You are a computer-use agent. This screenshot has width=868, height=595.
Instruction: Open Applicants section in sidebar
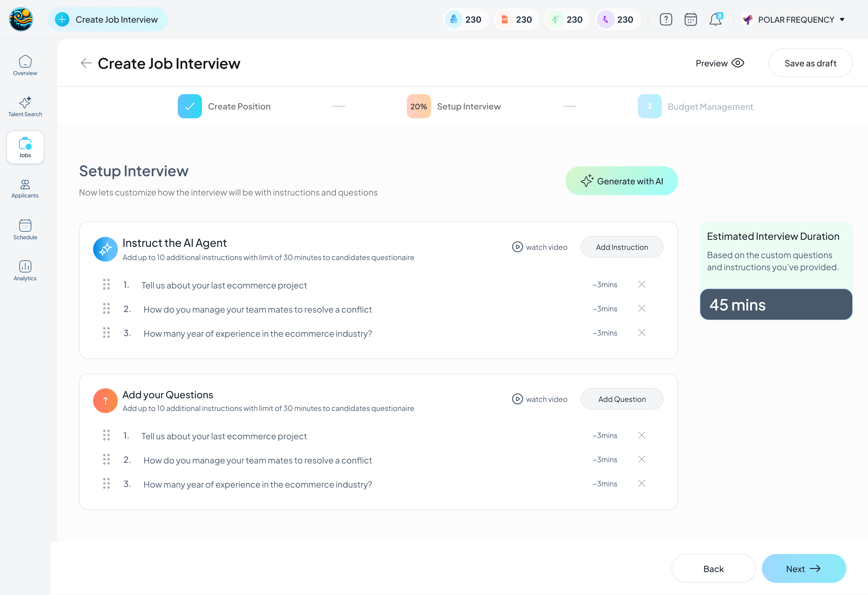point(25,188)
